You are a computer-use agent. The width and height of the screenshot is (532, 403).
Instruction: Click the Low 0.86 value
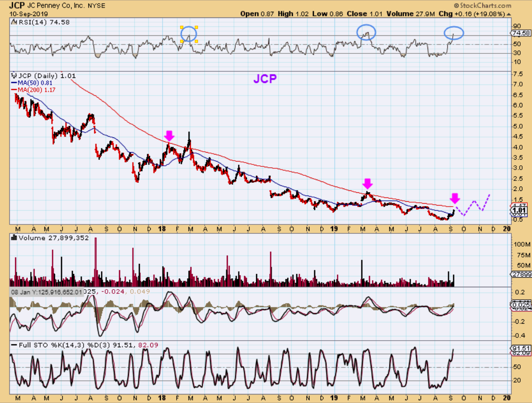(x=328, y=14)
